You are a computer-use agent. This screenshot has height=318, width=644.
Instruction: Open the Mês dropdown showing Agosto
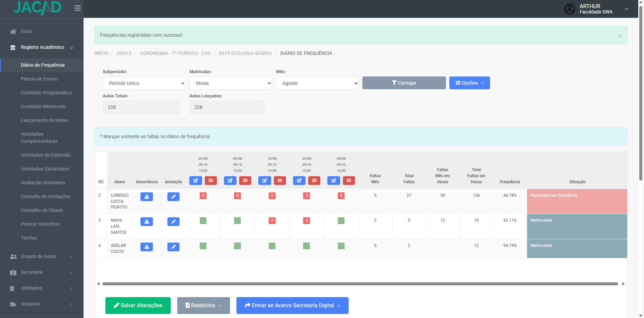(317, 83)
